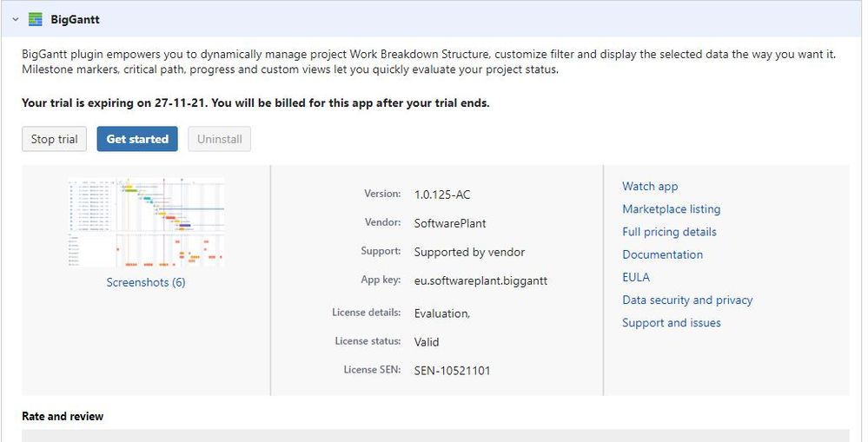Click the BigGantt app title
This screenshot has width=868, height=442.
(x=75, y=19)
